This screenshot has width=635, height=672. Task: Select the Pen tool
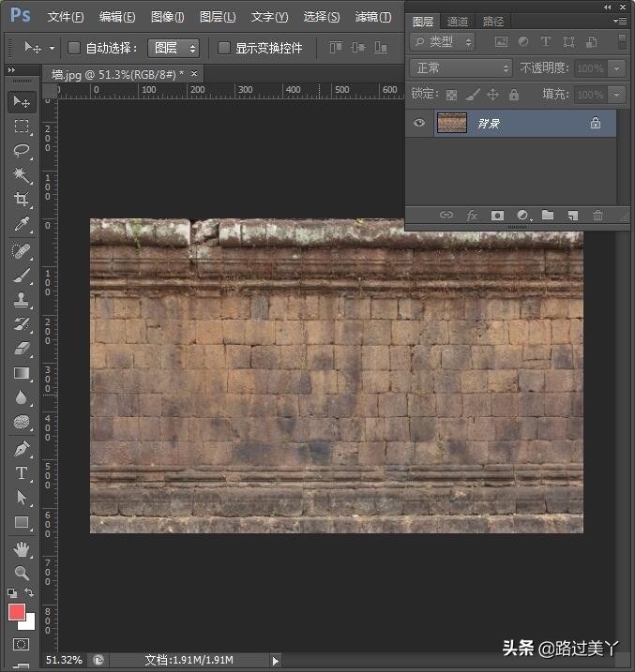coord(22,449)
